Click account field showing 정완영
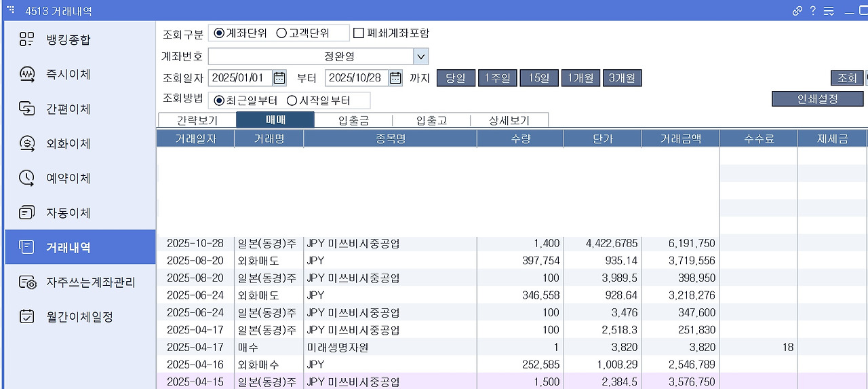The width and height of the screenshot is (868, 389). click(x=311, y=56)
